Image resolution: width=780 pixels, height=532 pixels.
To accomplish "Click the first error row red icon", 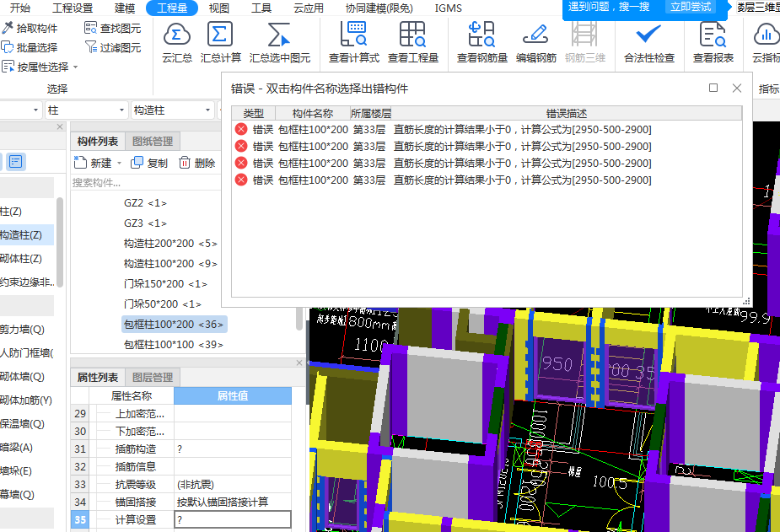I will [x=241, y=129].
